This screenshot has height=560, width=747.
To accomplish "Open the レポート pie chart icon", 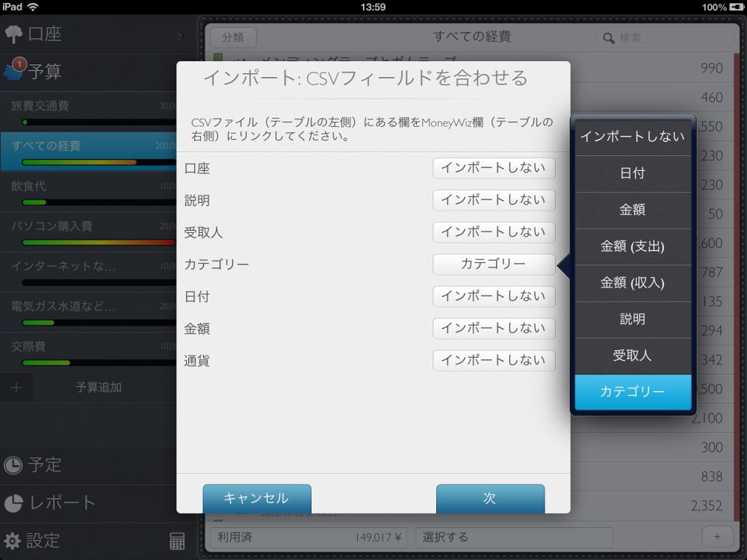I will (13, 503).
